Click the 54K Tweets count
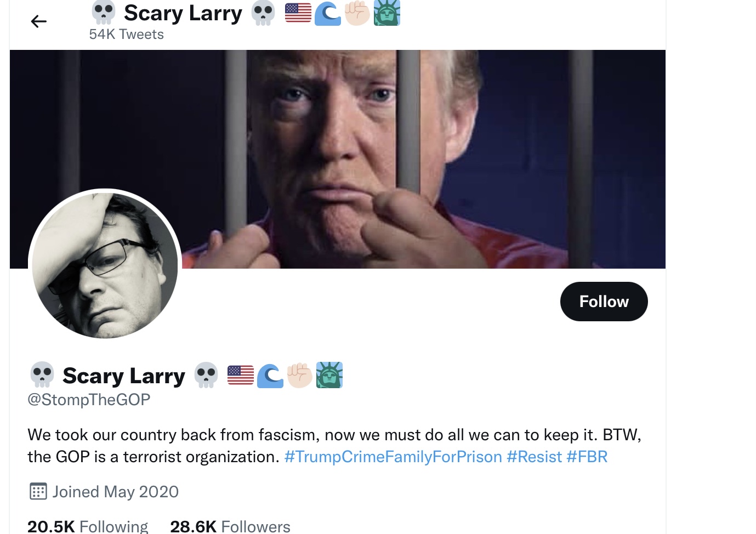 pos(127,34)
